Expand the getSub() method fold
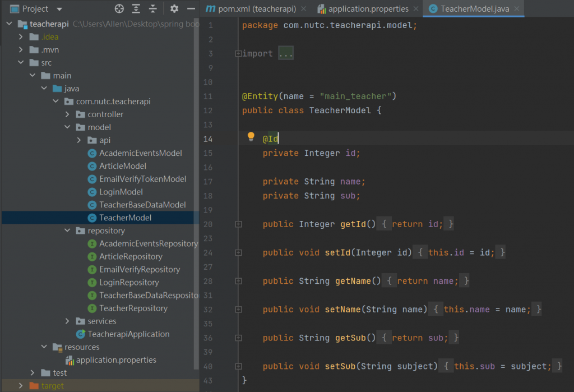Viewport: 574px width, 392px height. [238, 338]
